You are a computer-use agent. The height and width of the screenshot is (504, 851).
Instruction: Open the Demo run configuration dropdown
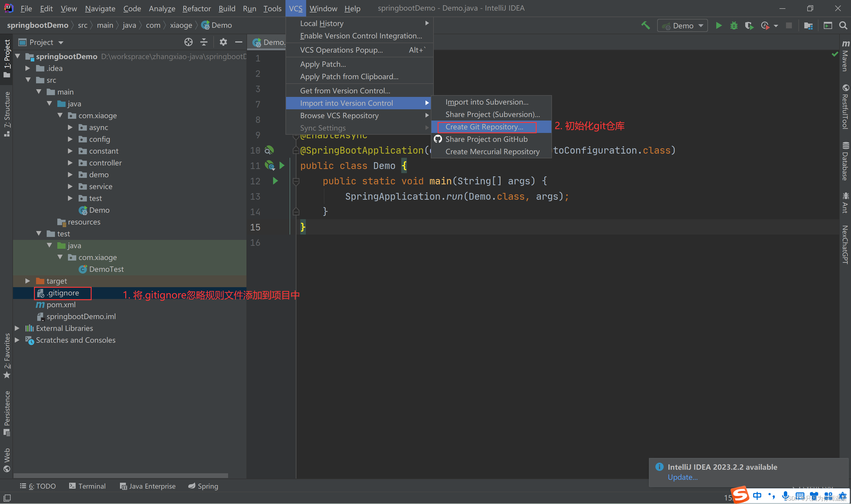tap(683, 25)
